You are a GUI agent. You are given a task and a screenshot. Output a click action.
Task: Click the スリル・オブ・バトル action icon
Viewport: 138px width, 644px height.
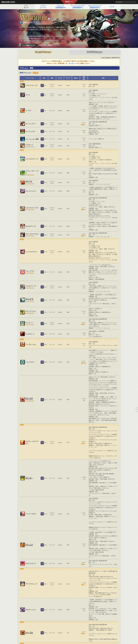(23, 173)
